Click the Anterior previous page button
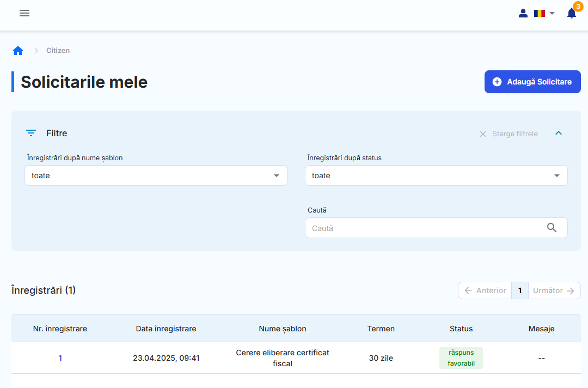The height and width of the screenshot is (388, 588). pyautogui.click(x=485, y=290)
